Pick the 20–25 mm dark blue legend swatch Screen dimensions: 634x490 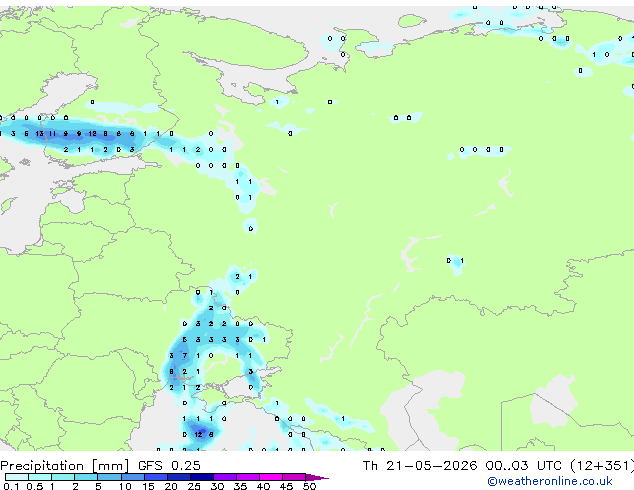(x=179, y=477)
